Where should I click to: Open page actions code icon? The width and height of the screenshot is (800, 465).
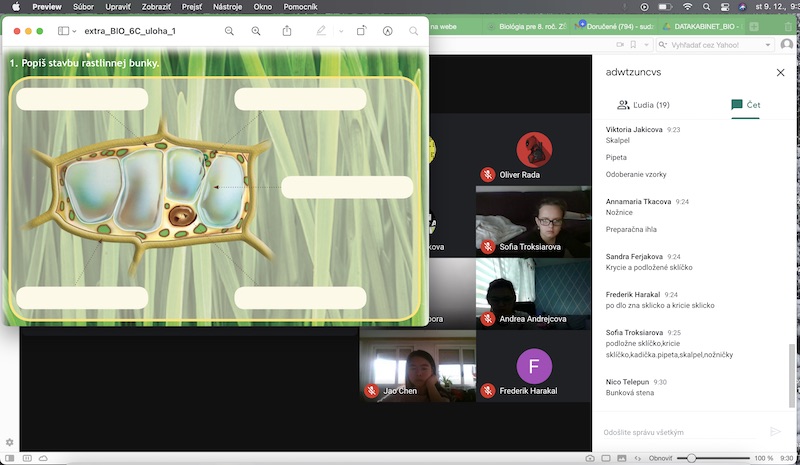pos(637,458)
